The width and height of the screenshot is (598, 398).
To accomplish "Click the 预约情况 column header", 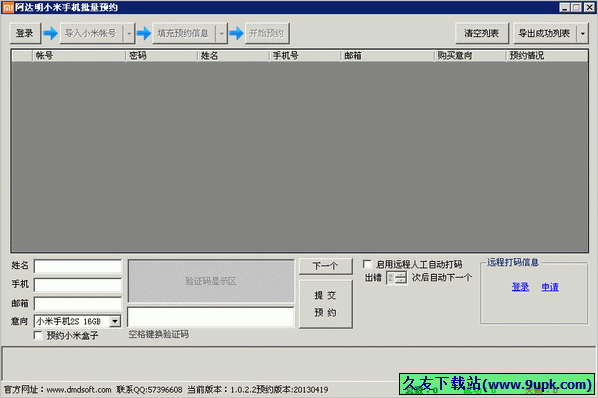I will tap(547, 56).
